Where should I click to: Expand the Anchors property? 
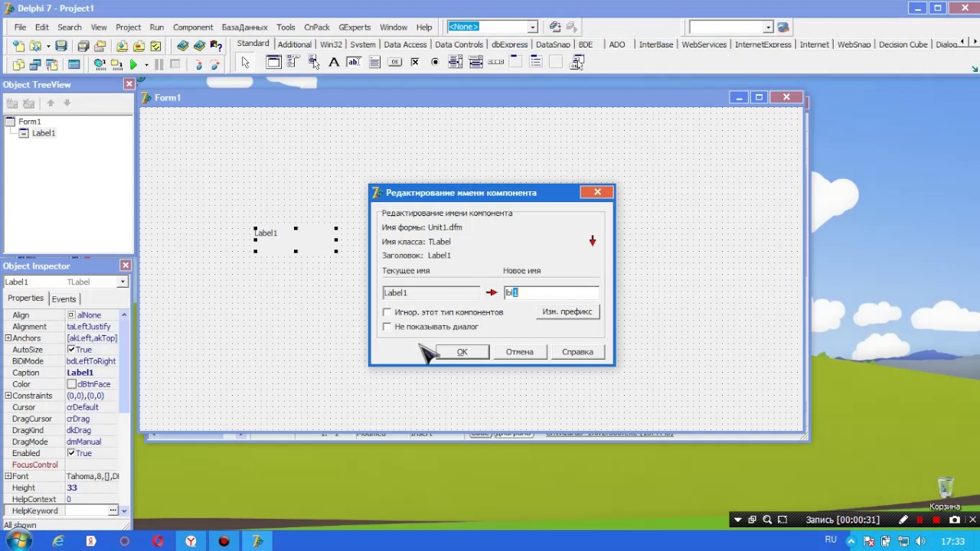8,338
